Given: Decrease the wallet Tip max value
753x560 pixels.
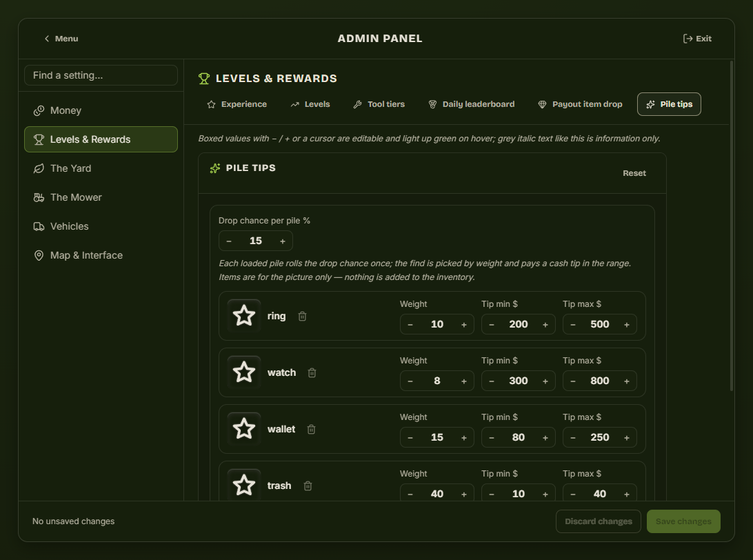Looking at the screenshot, I should [573, 438].
